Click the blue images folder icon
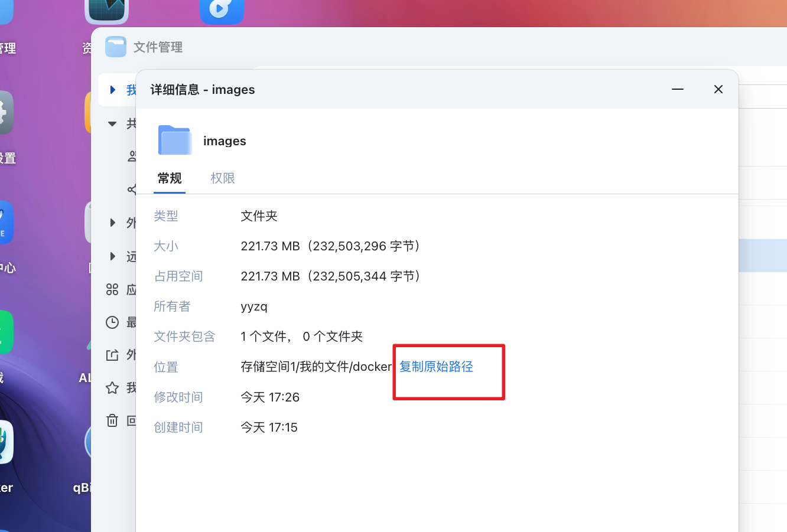Viewport: 787px width, 532px height. click(x=175, y=141)
